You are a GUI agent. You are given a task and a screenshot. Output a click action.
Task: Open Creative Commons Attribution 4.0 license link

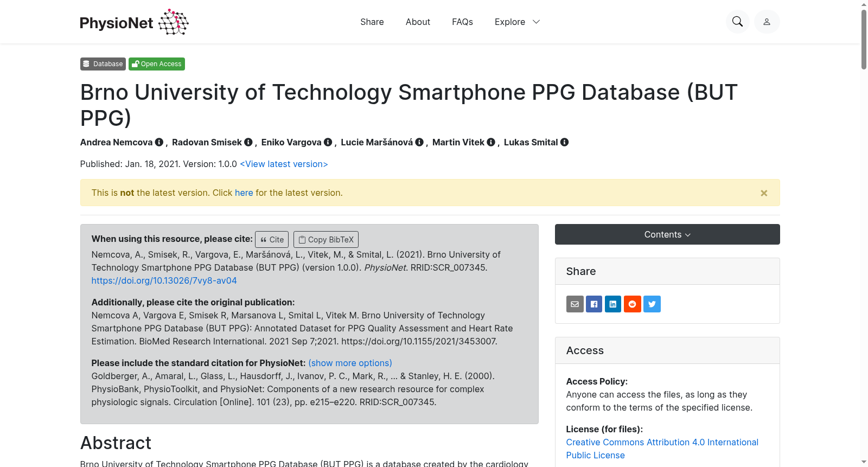click(662, 449)
